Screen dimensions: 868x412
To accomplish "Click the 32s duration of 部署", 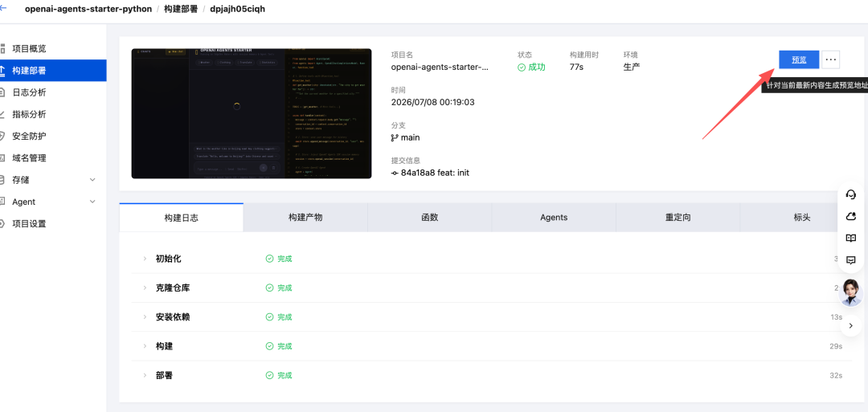I will tap(836, 376).
